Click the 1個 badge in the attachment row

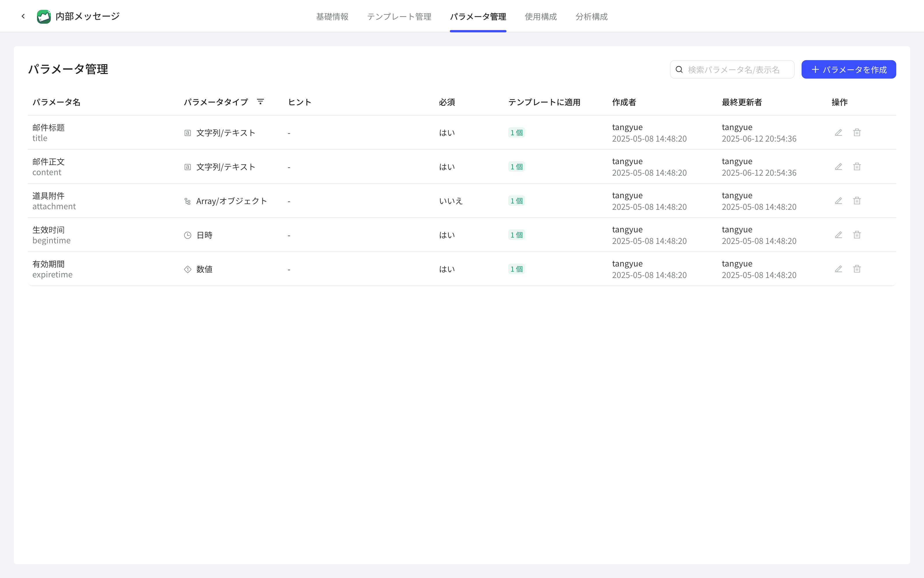(x=516, y=201)
